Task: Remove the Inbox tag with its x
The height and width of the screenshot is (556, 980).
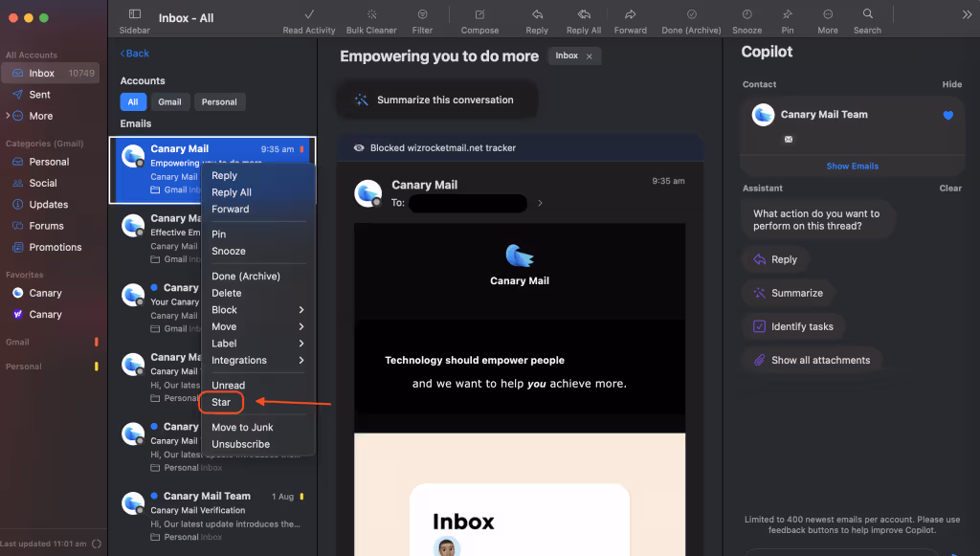Action: pyautogui.click(x=590, y=56)
